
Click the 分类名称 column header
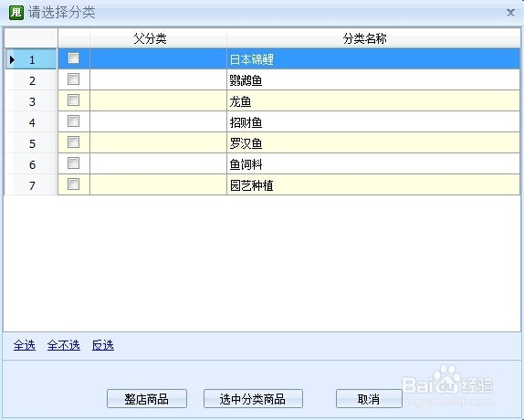373,38
